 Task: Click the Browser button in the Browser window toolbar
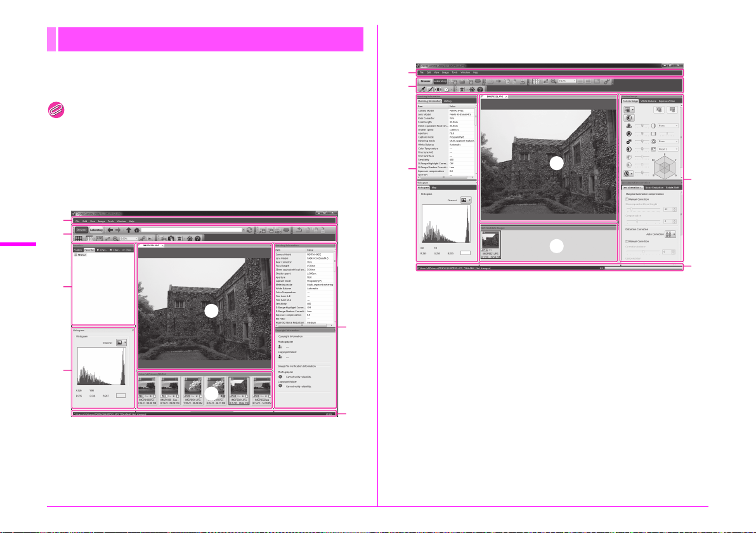81,230
